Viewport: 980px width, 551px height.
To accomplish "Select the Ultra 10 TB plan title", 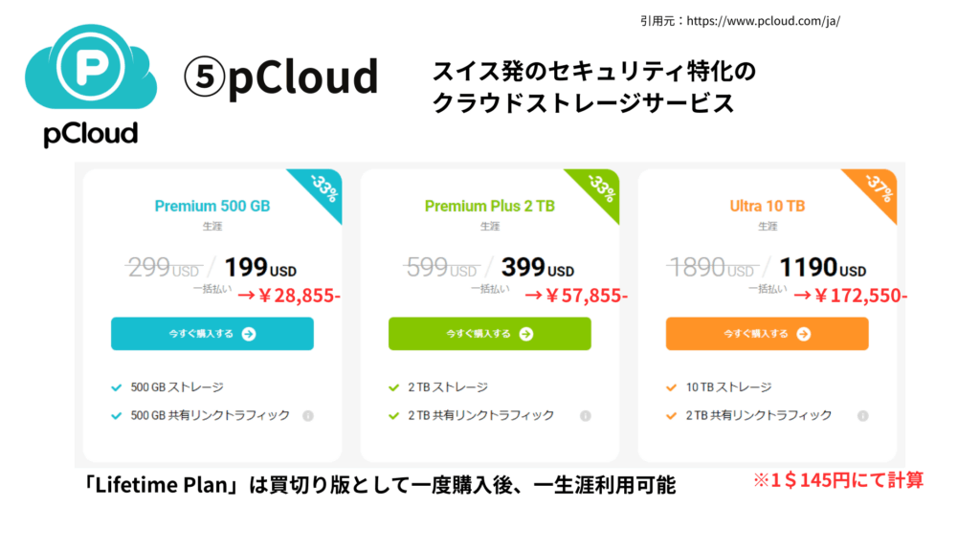I will pyautogui.click(x=767, y=206).
